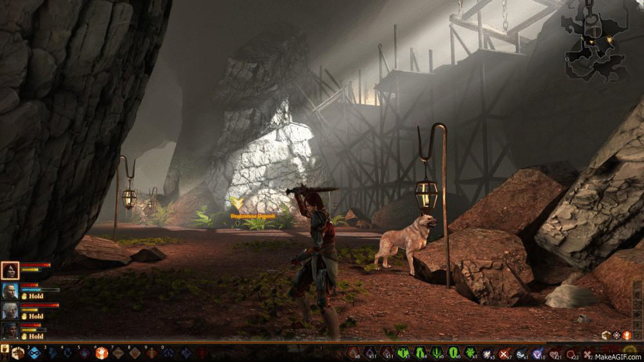The width and height of the screenshot is (644, 362).
Task: Use the white sparkle item labeled x5
Action: pos(487,353)
